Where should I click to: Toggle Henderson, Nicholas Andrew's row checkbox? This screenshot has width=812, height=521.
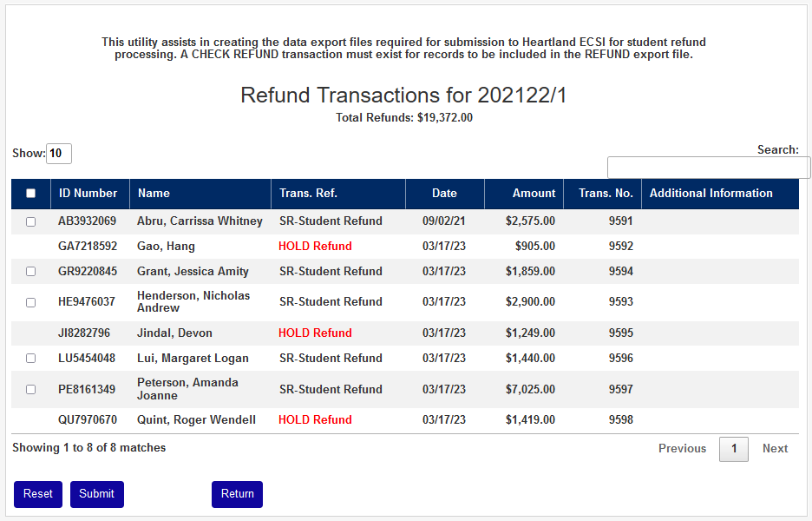tap(30, 301)
